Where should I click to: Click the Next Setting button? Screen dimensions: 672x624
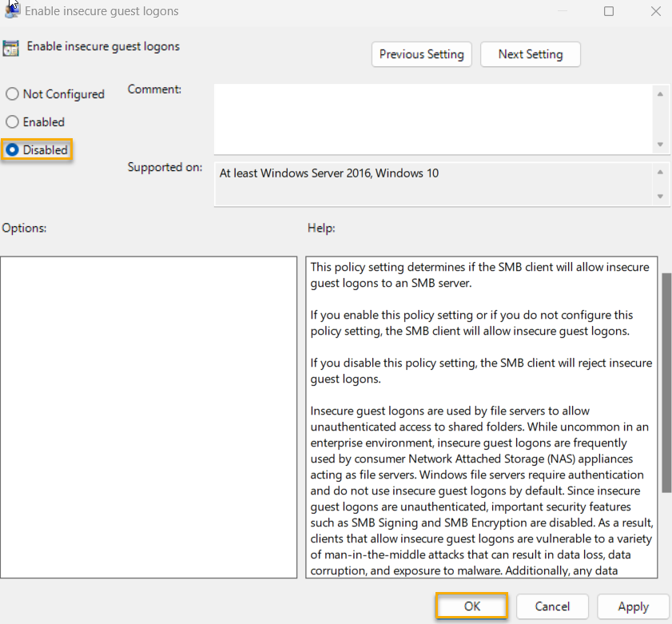[x=530, y=54]
